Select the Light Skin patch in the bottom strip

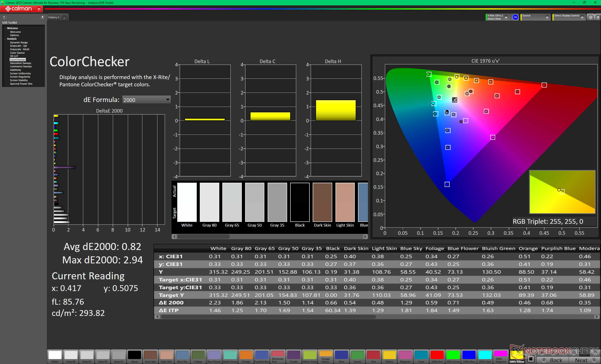[166, 356]
